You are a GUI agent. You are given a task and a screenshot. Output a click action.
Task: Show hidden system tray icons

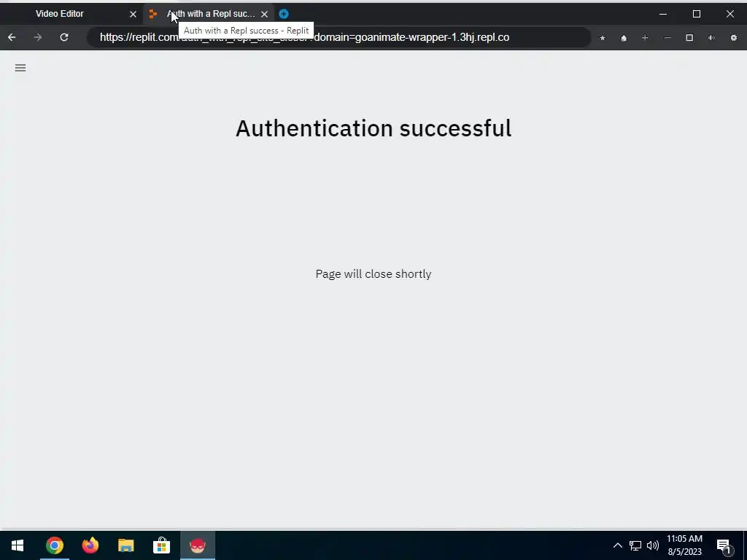point(617,545)
